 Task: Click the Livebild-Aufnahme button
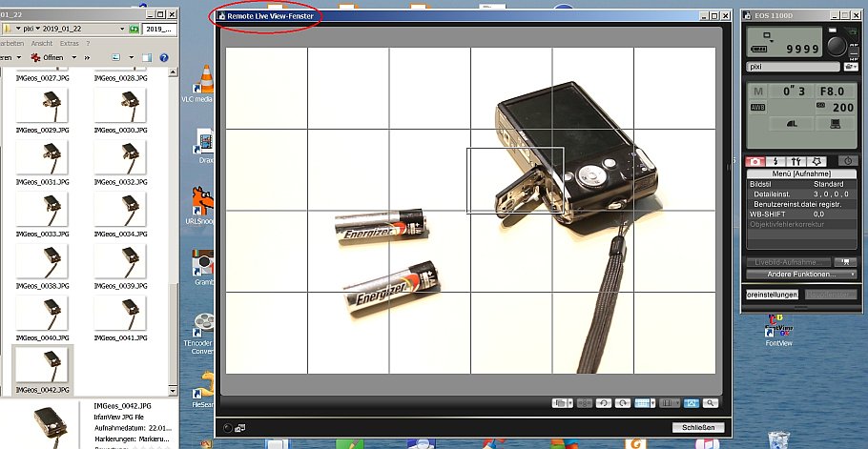coord(789,262)
